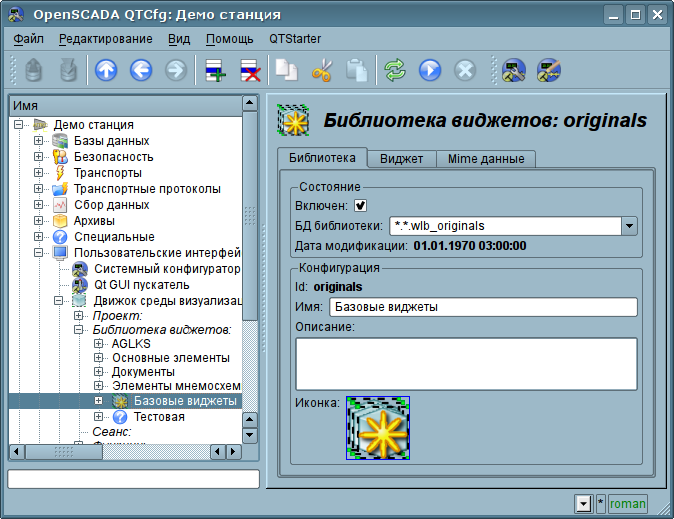Viewport: 674px width, 519px height.
Task: Expand the Базы данных tree node
Action: (x=39, y=141)
